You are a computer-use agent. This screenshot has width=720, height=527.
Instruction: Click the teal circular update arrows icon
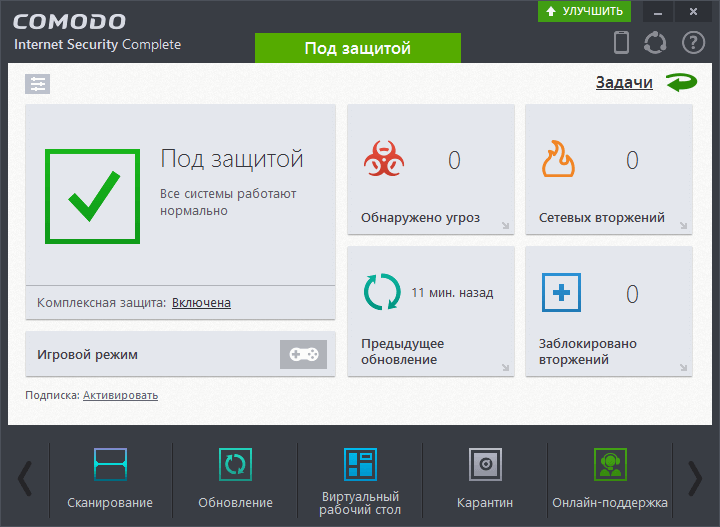coord(382,292)
